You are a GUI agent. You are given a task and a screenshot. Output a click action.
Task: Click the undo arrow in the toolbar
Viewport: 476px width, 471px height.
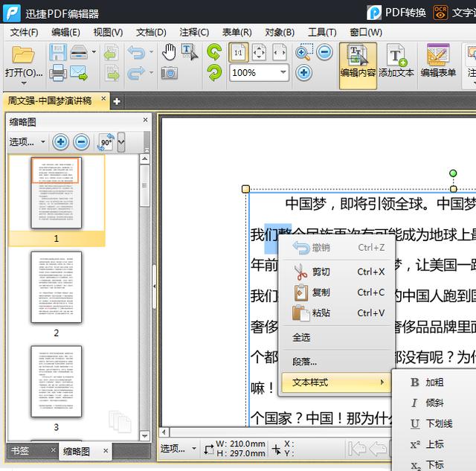(x=136, y=52)
